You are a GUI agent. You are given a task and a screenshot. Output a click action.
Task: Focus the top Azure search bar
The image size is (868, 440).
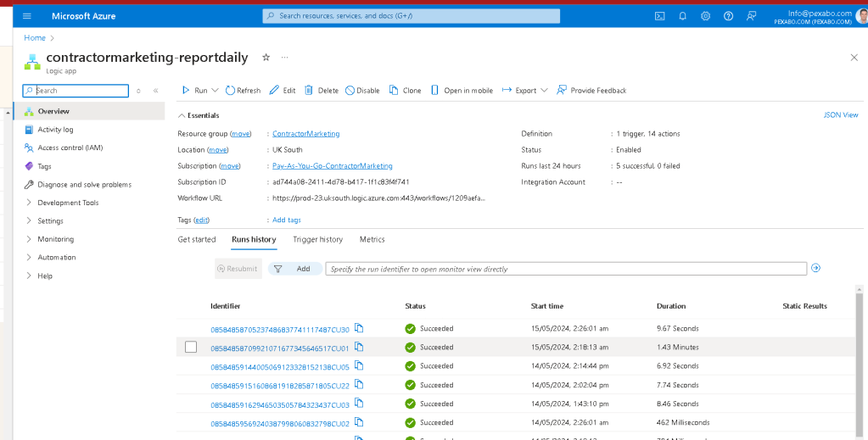[412, 16]
